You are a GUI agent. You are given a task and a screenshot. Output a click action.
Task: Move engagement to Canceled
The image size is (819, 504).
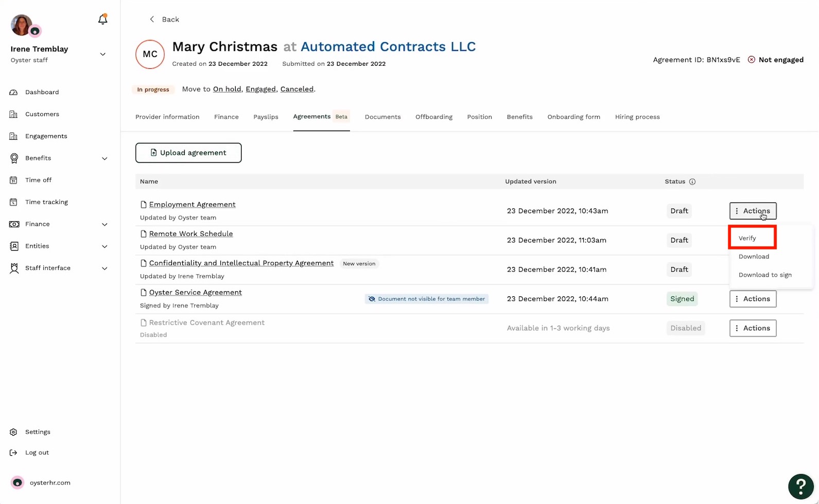[297, 89]
